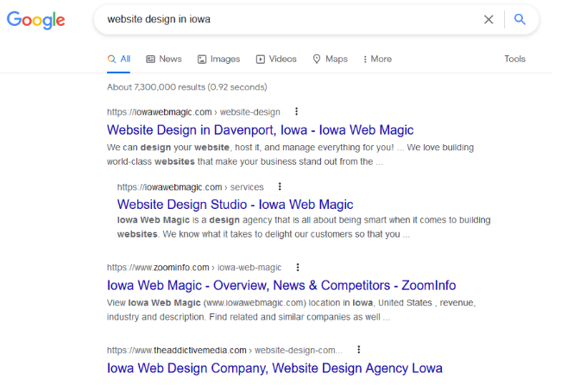Click snippet 'Iowa Web Magic is a design agency'
561x392 pixels.
tap(304, 227)
